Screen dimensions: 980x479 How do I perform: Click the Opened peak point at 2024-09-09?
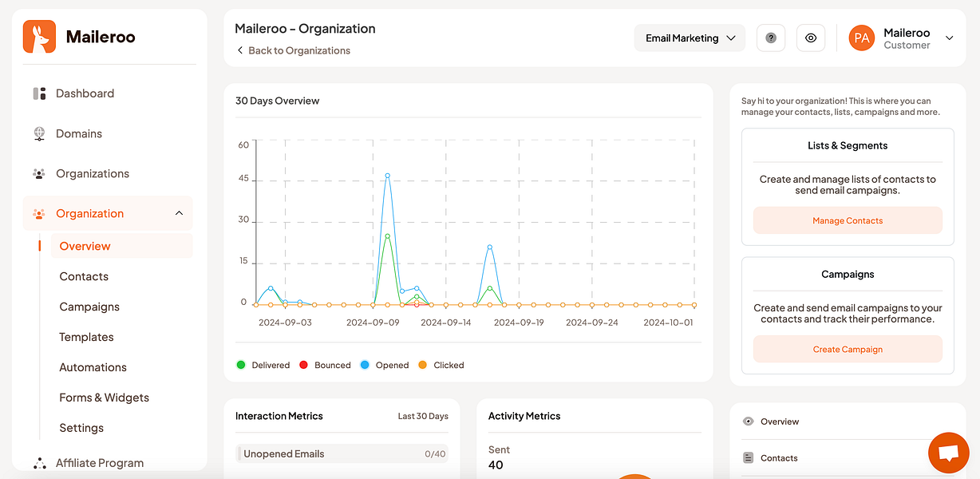coord(388,175)
